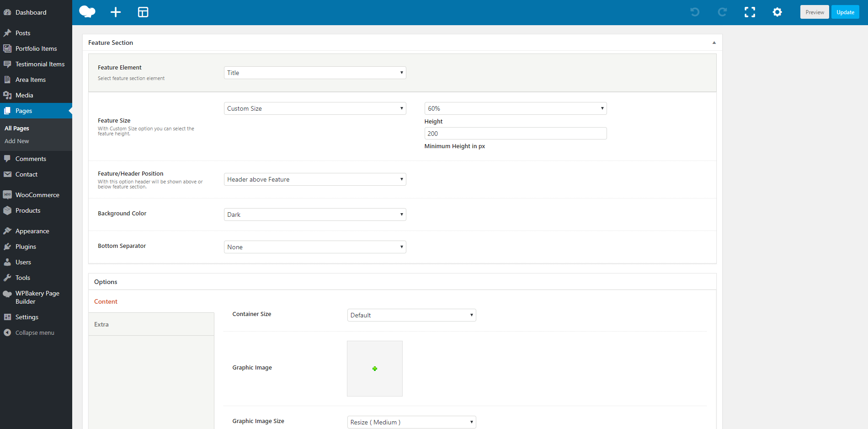Collapse the Feature Section panel
868x429 pixels.
tap(714, 43)
